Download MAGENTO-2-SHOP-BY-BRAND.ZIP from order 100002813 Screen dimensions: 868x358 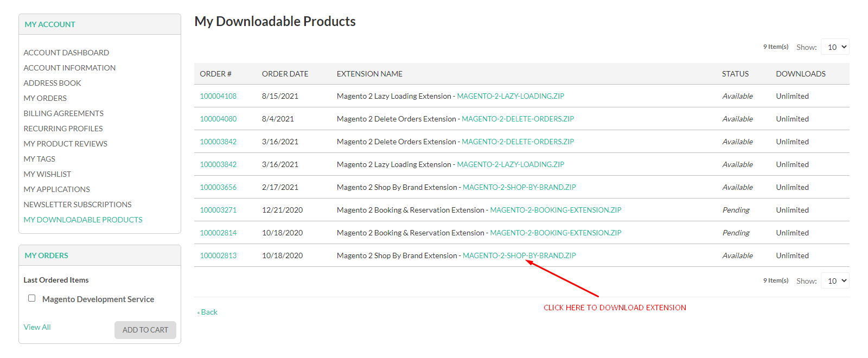[519, 255]
